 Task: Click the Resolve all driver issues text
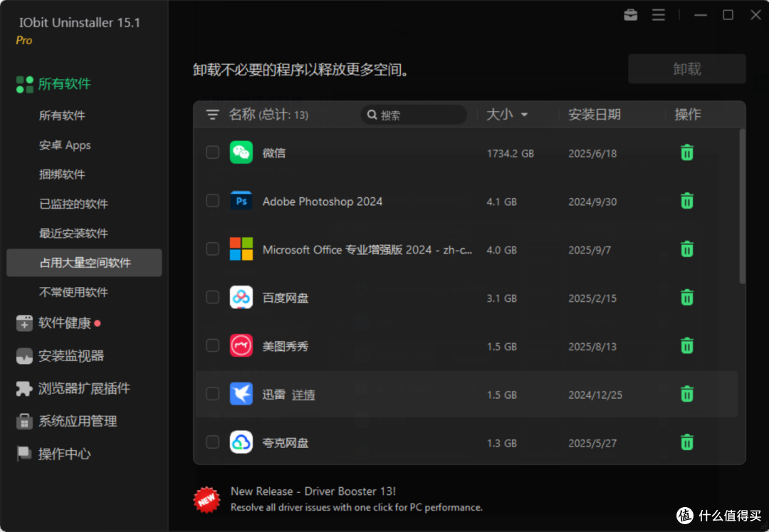tap(357, 508)
